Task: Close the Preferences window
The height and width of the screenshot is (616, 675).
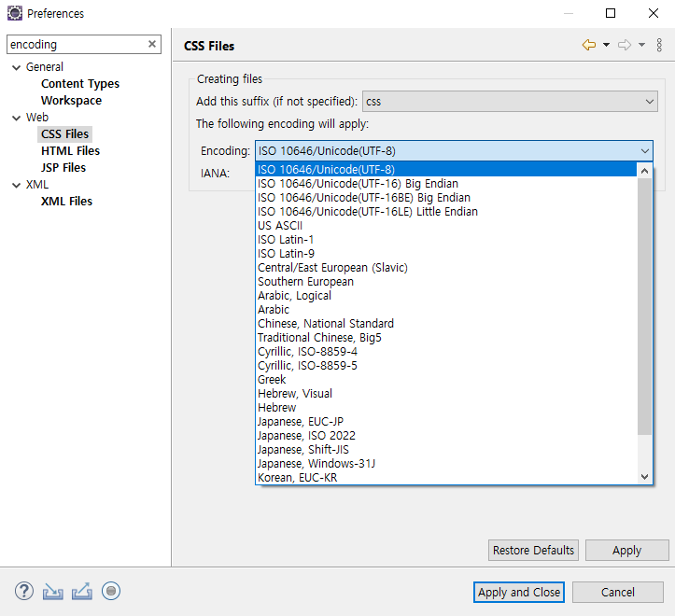Action: coord(653,13)
